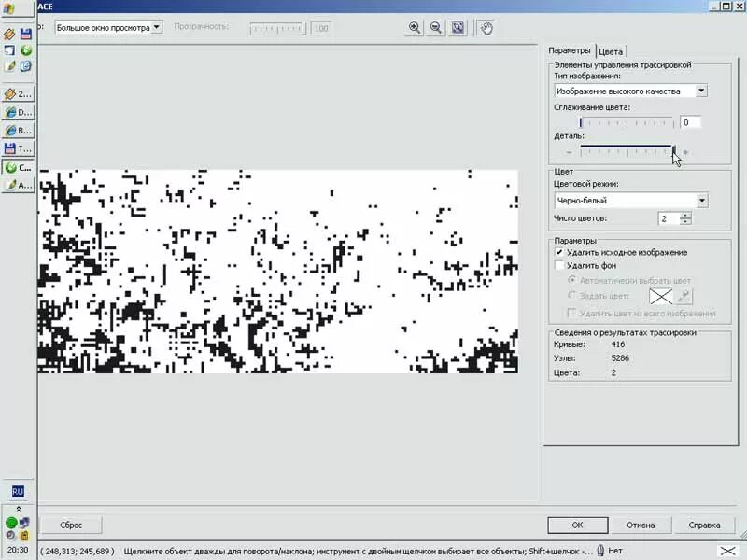The width and height of the screenshot is (747, 560).
Task: Click Число цветов value field
Action: (669, 218)
